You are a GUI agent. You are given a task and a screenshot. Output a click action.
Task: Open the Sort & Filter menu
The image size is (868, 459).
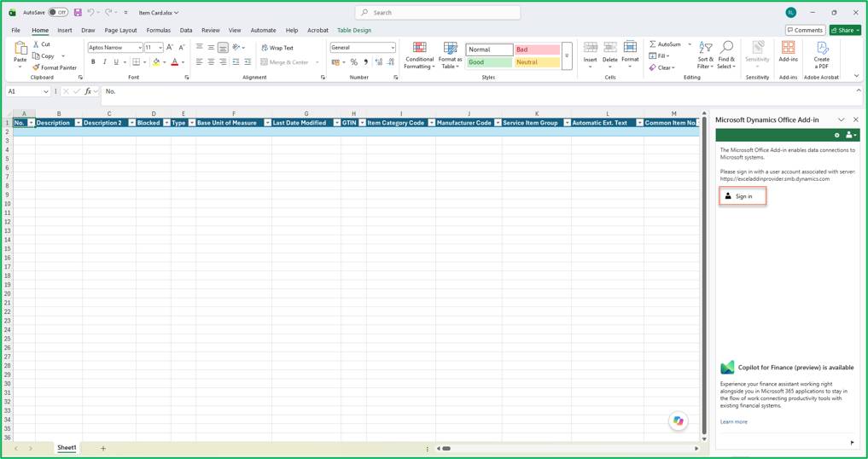click(705, 55)
